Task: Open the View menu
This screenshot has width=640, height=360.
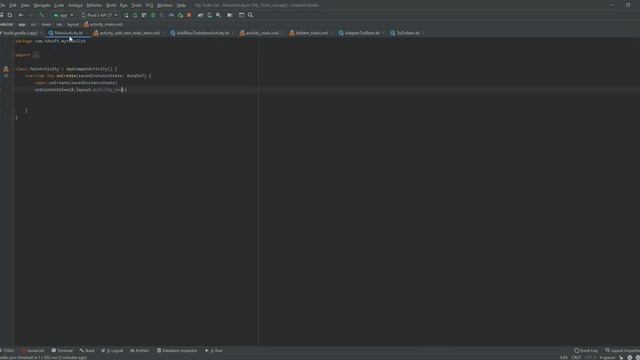Action: click(x=25, y=5)
